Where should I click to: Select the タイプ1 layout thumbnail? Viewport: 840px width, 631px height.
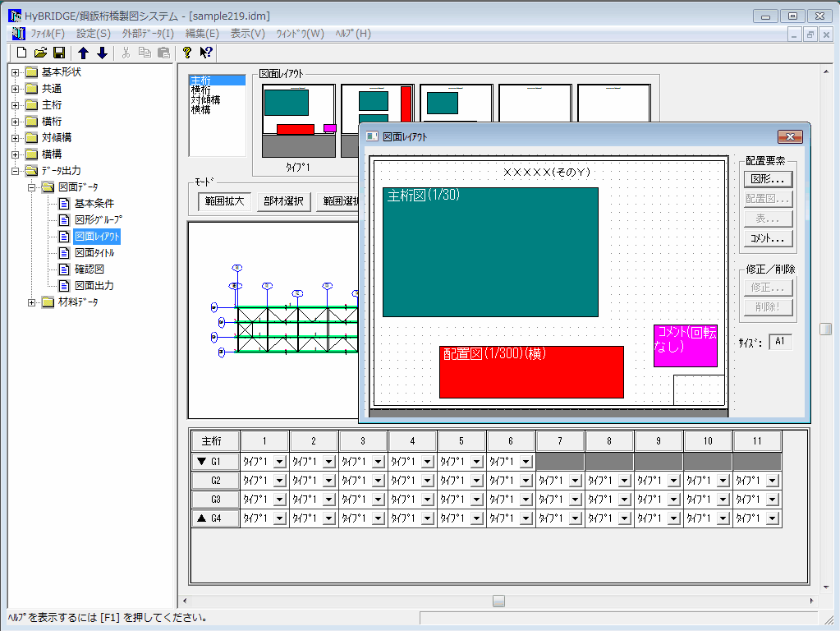point(298,120)
